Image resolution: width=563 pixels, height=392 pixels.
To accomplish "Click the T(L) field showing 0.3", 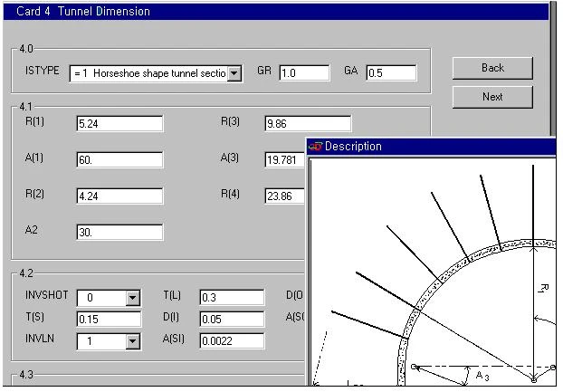I will [232, 298].
